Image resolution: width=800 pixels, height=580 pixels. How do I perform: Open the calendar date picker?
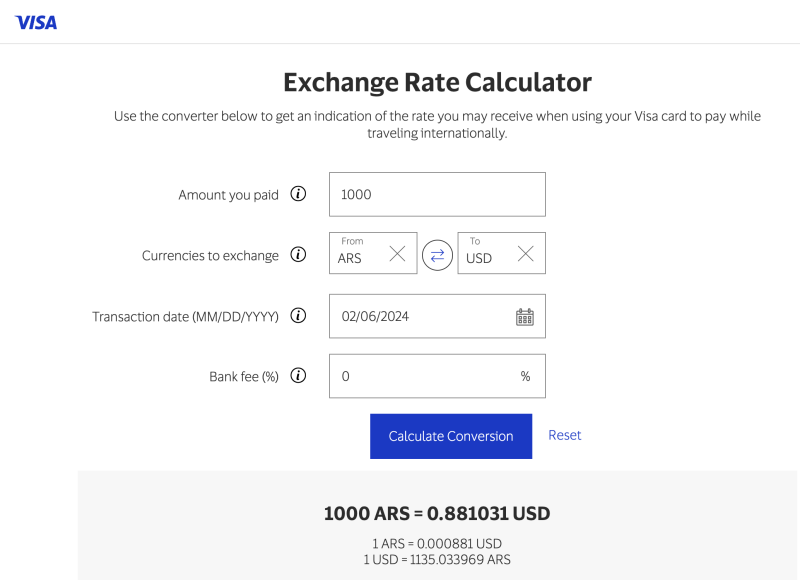525,317
